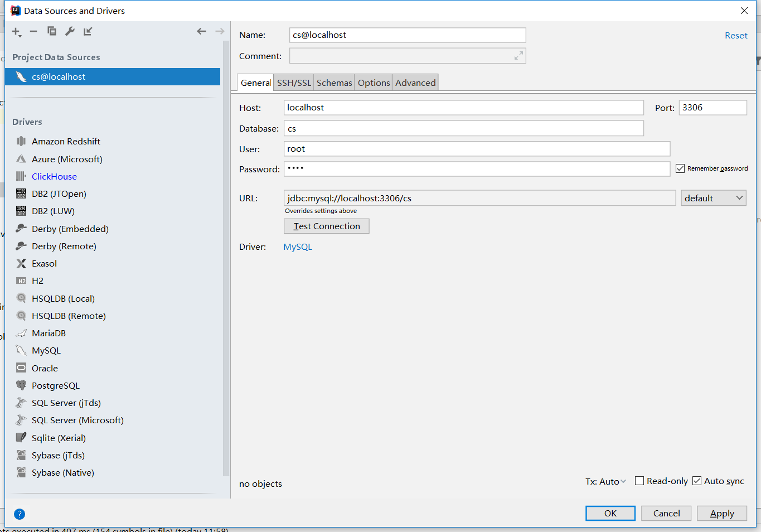
Task: Enable the Read-only checkbox
Action: point(639,481)
